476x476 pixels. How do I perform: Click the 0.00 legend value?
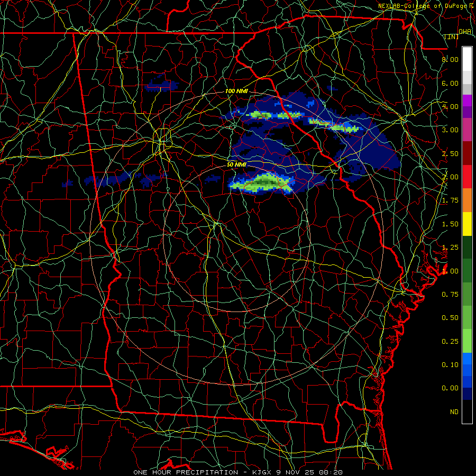click(x=450, y=388)
